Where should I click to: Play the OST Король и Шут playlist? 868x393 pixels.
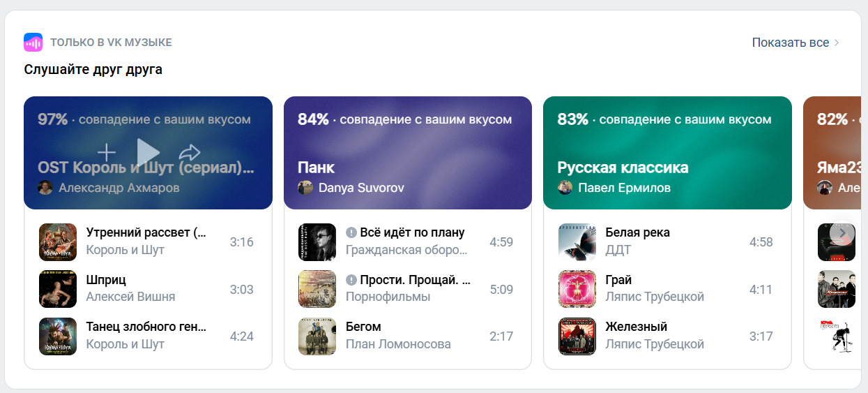pyautogui.click(x=147, y=152)
